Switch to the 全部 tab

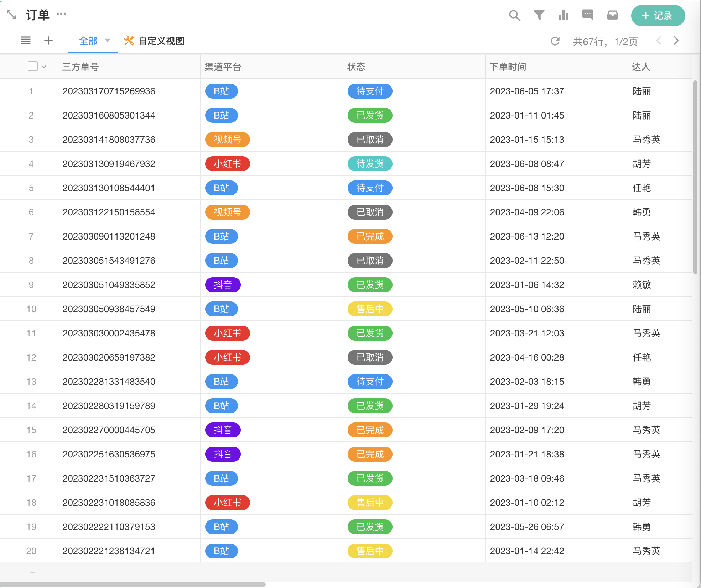tap(88, 41)
